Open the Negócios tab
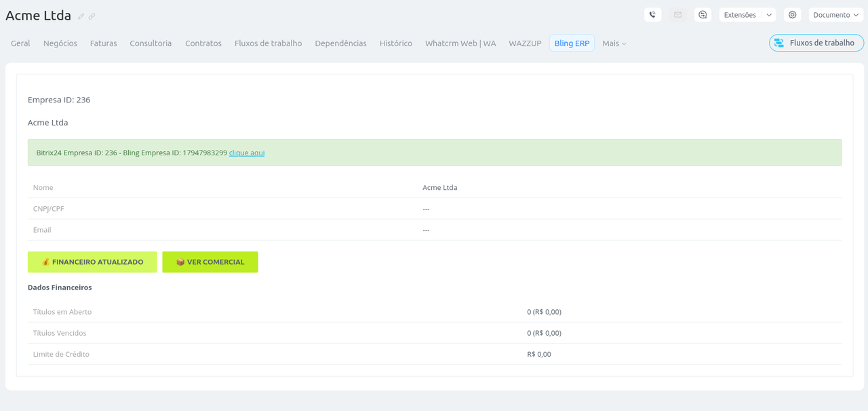868x411 pixels. point(60,43)
